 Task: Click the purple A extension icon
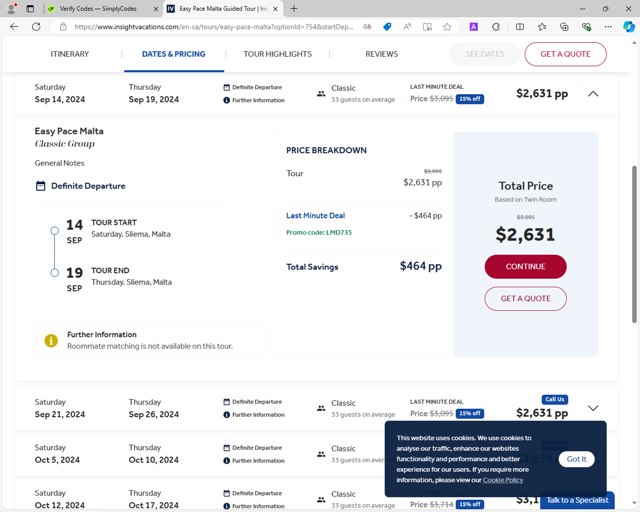coord(473,27)
